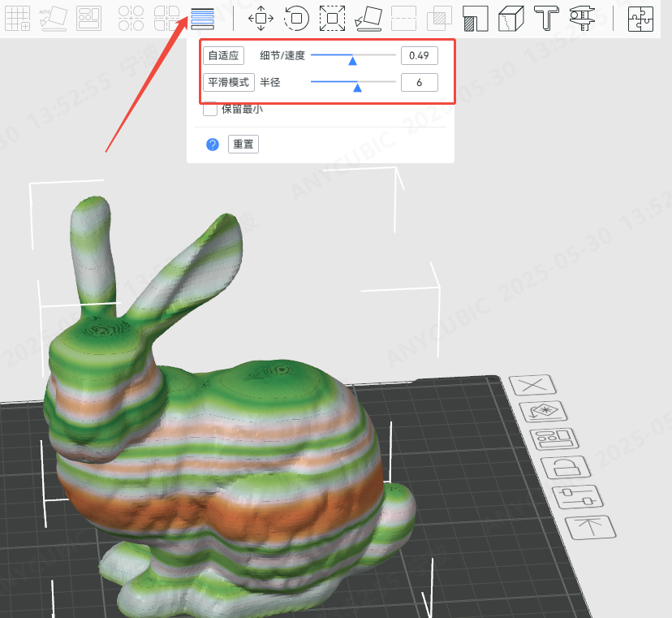Click the 细节/速度 label text
This screenshot has width=672, height=618.
(282, 55)
